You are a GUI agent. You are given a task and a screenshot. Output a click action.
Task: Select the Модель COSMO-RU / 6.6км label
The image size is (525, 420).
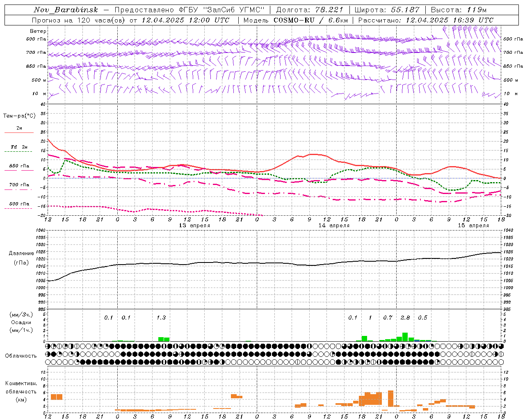coord(296,20)
